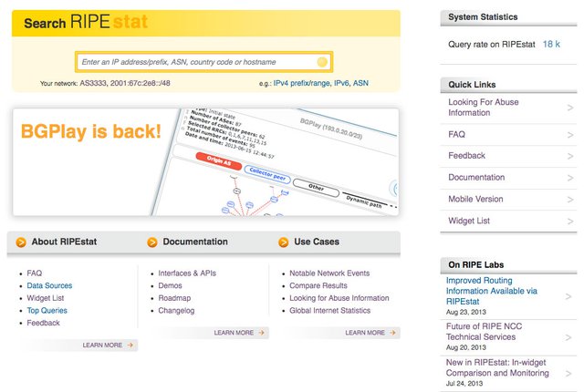Open Demos link
This screenshot has height=392, width=584.
(x=171, y=285)
